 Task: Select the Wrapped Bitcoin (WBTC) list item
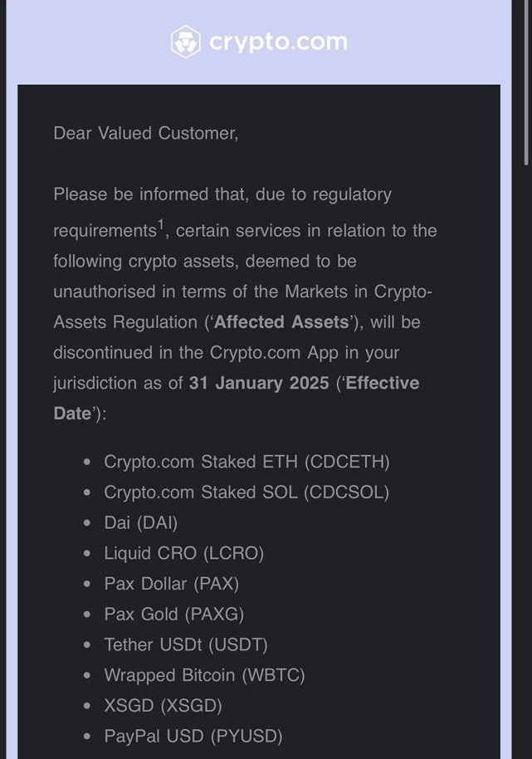pos(204,675)
